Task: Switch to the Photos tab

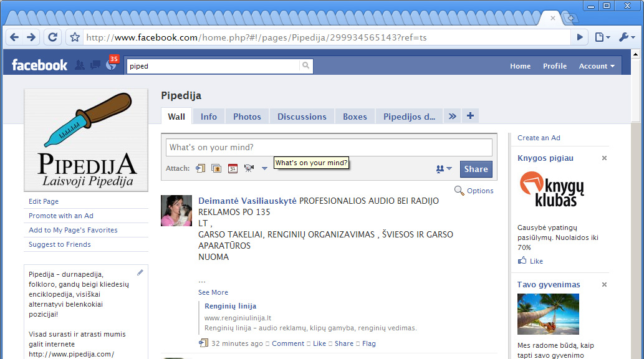Action: pyautogui.click(x=247, y=117)
